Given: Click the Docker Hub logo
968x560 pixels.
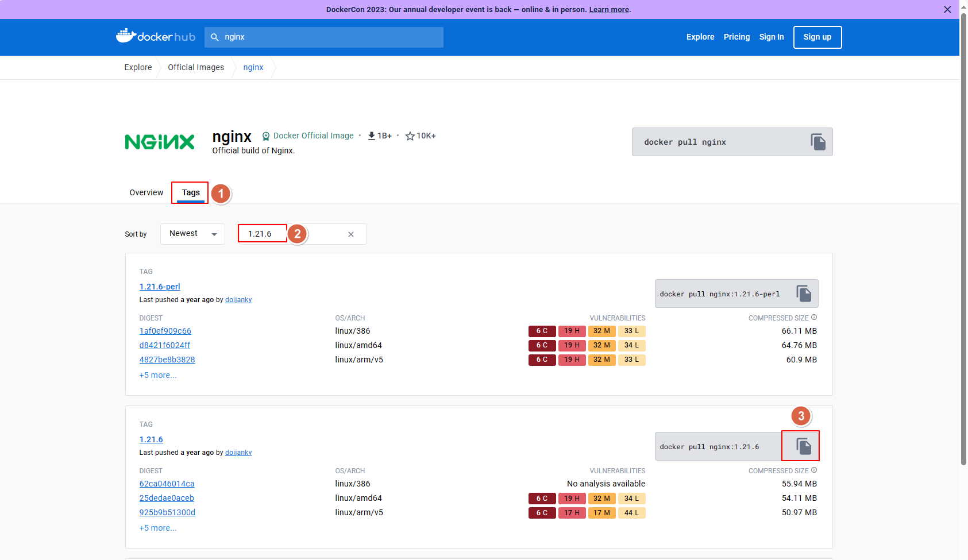Looking at the screenshot, I should (x=156, y=37).
